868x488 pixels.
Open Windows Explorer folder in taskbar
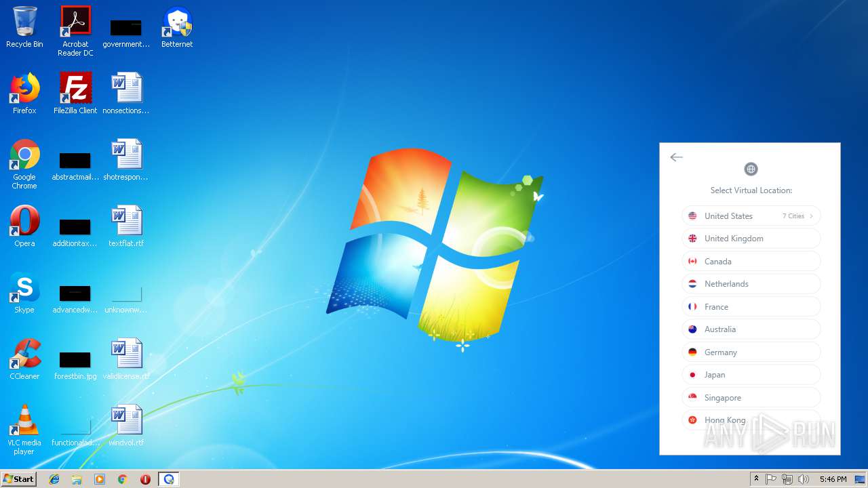coord(77,479)
